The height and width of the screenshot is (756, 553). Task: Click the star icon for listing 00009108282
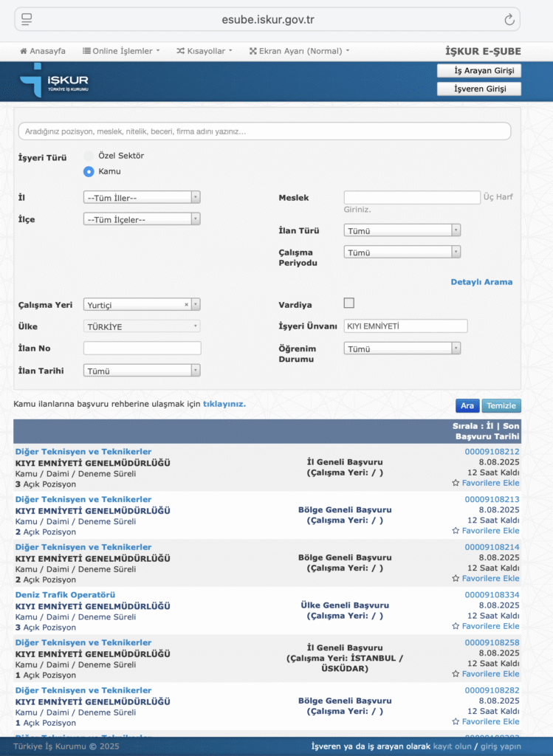coord(456,722)
